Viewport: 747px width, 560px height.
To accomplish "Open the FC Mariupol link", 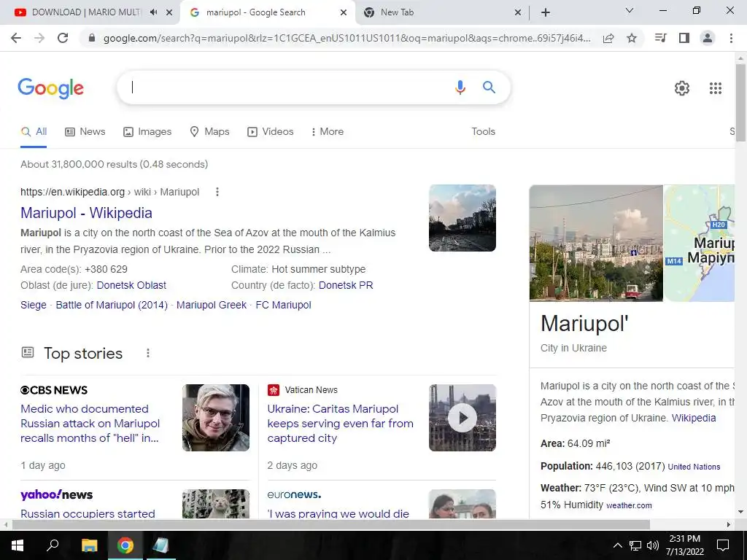I will pos(284,306).
